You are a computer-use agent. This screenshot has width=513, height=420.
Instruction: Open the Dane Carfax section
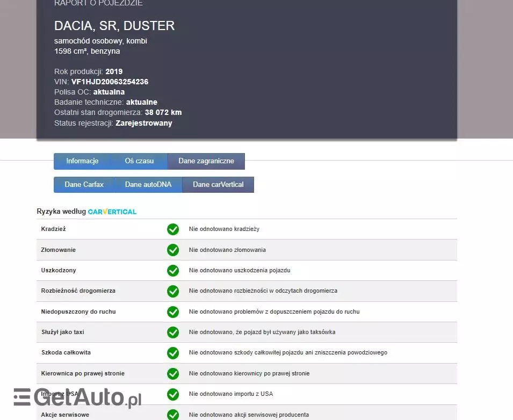pos(84,184)
